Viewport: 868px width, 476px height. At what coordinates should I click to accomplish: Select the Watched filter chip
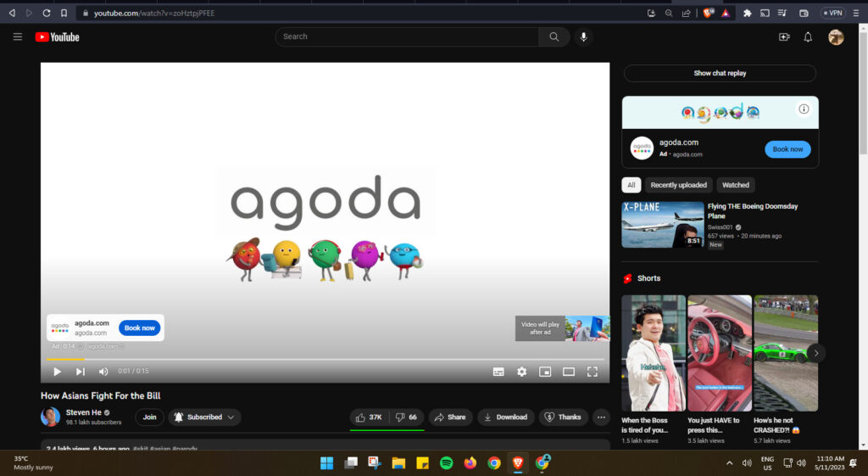click(x=736, y=185)
